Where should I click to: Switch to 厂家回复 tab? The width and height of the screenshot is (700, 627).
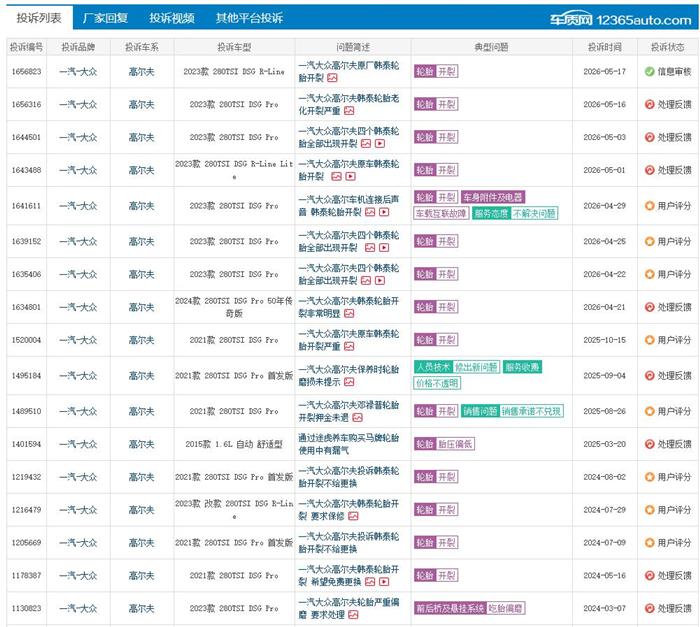click(105, 18)
